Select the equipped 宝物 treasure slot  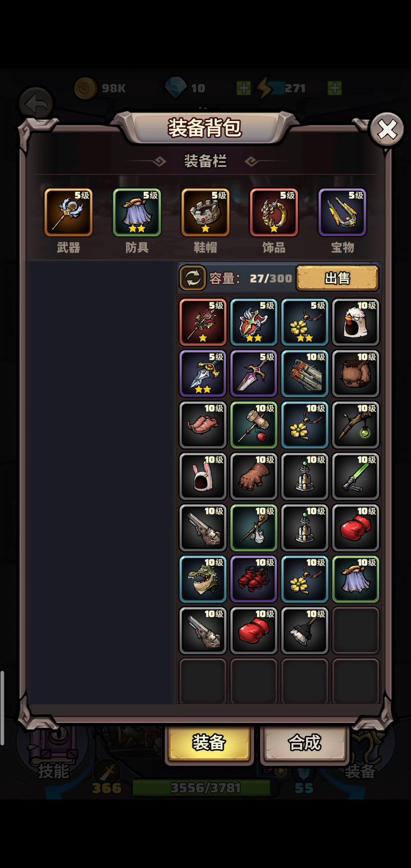tap(342, 212)
